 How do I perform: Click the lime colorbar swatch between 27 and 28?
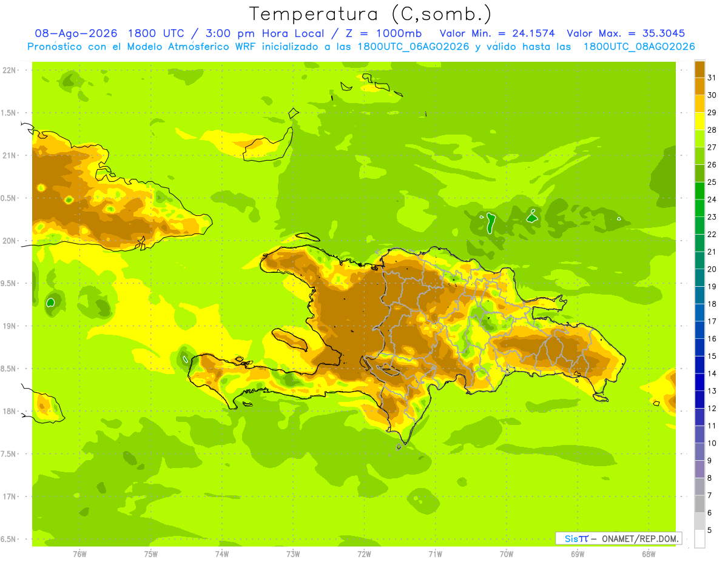tap(699, 138)
